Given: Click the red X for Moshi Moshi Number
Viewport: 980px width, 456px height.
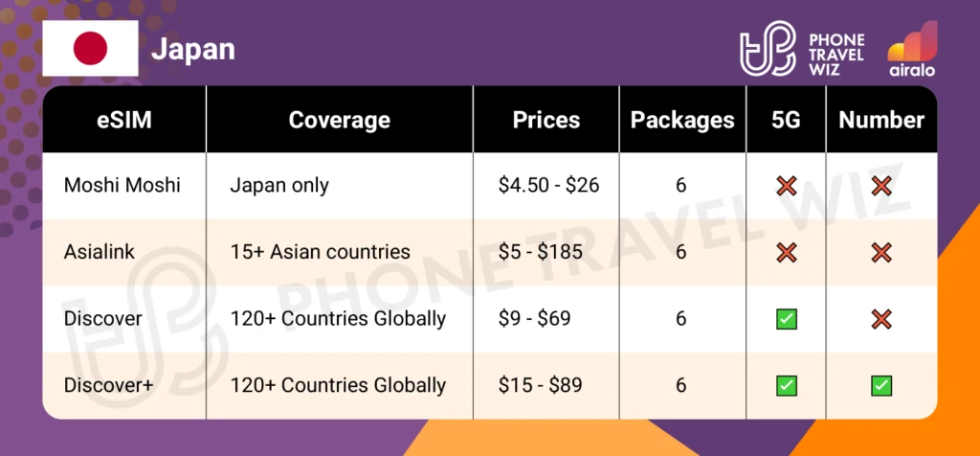Looking at the screenshot, I should (881, 186).
